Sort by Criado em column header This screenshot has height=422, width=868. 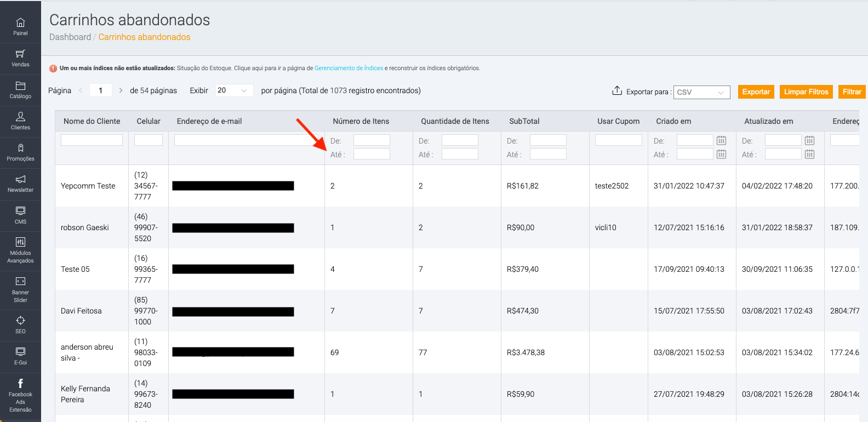[x=673, y=121]
